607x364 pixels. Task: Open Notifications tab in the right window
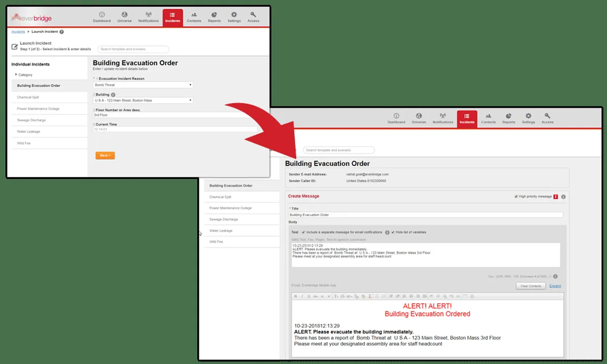click(443, 119)
